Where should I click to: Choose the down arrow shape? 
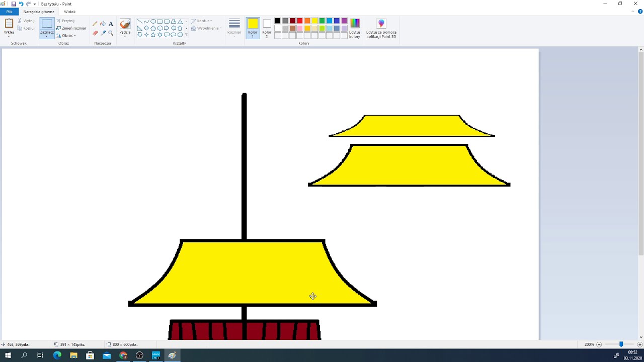(139, 35)
